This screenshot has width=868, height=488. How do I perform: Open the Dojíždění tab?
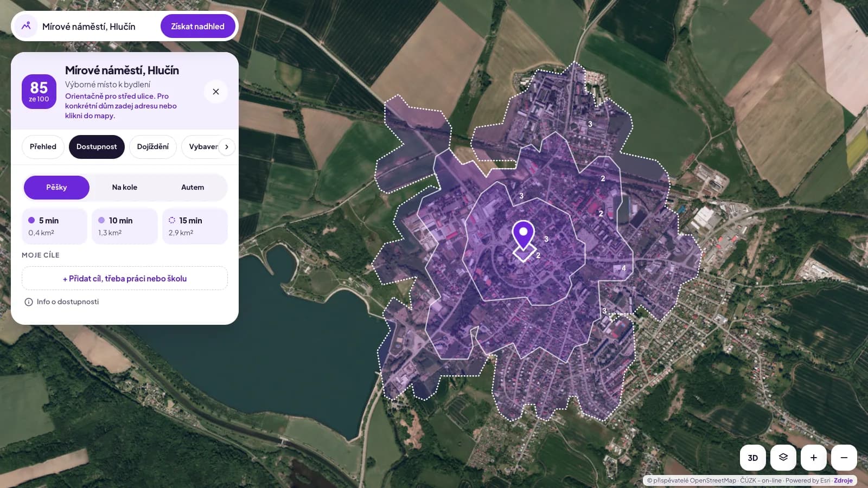pyautogui.click(x=153, y=147)
